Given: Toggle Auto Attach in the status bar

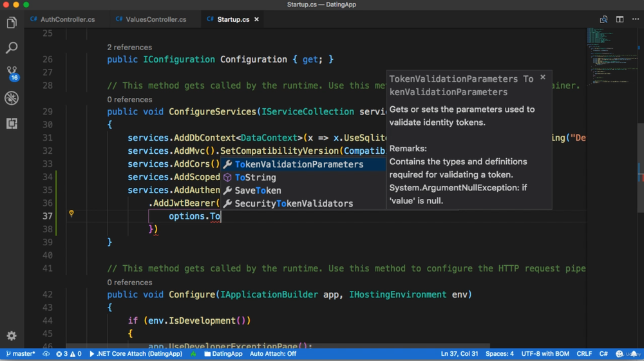Looking at the screenshot, I should click(273, 354).
